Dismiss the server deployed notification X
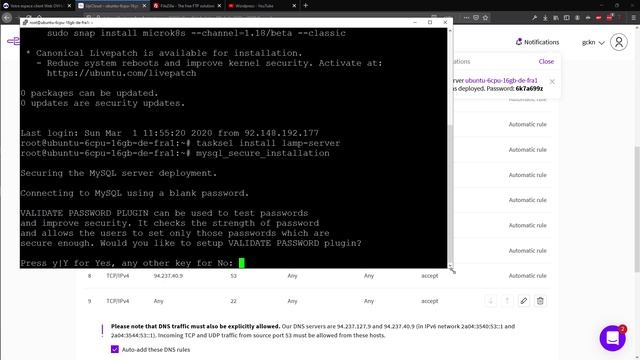The width and height of the screenshot is (640, 360). [x=552, y=82]
